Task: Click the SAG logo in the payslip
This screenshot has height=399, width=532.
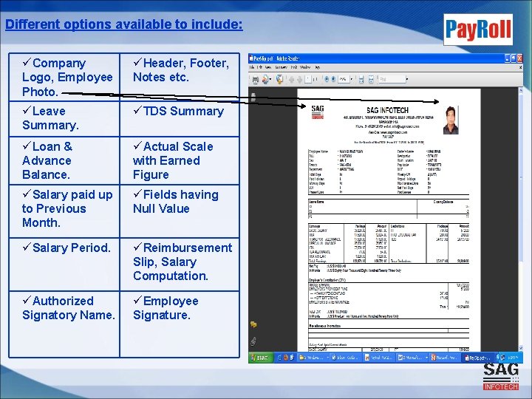Action: click(x=318, y=112)
